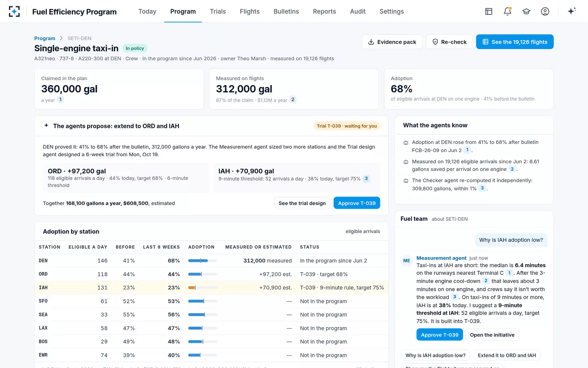Viewport: 588px width, 368px height.
Task: Open the layout panel icon in header
Action: 489,11
